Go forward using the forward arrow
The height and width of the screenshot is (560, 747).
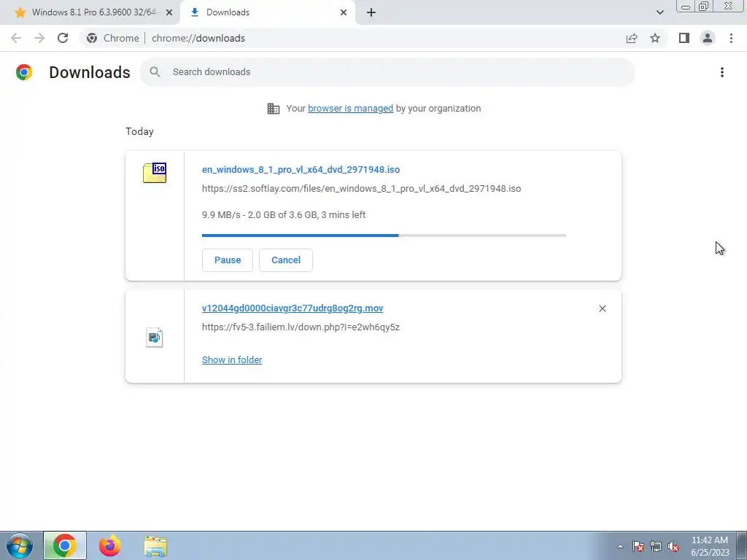click(x=39, y=38)
